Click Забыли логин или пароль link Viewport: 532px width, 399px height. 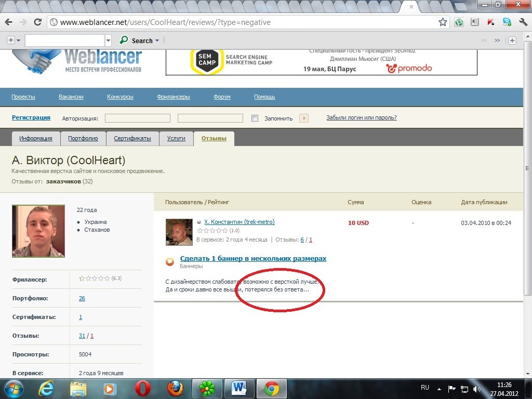click(x=362, y=117)
